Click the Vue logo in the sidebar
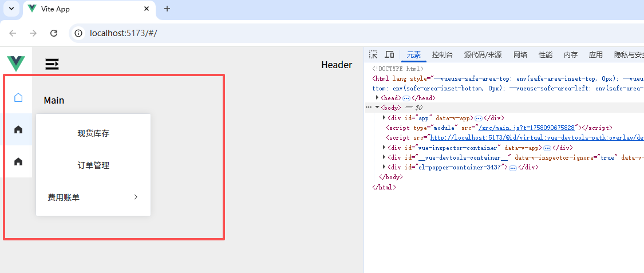The height and width of the screenshot is (273, 644). pos(16,64)
